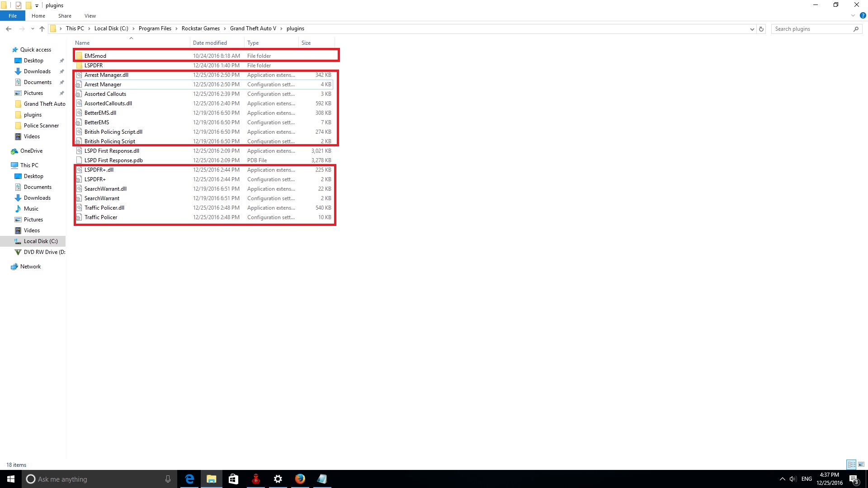Expand the address bar history dropdown
Viewport: 868px width, 488px height.
click(752, 29)
